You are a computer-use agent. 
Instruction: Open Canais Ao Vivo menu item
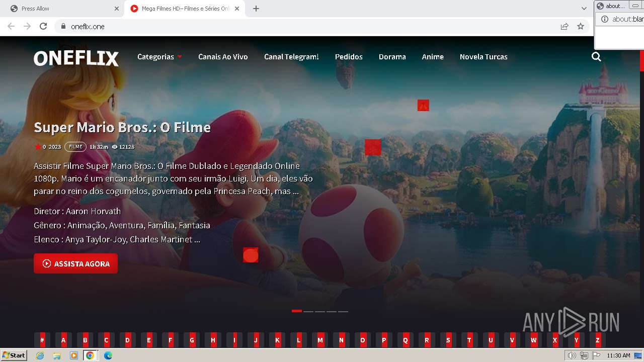(x=223, y=57)
